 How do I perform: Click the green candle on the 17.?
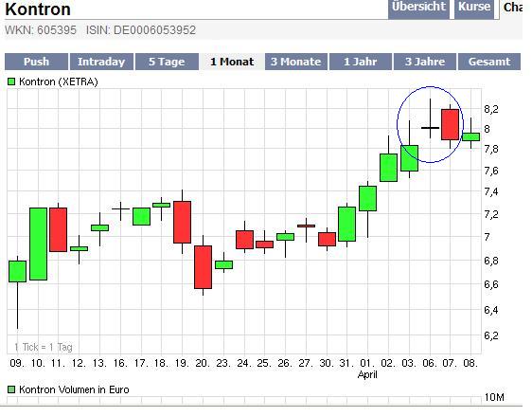141,217
